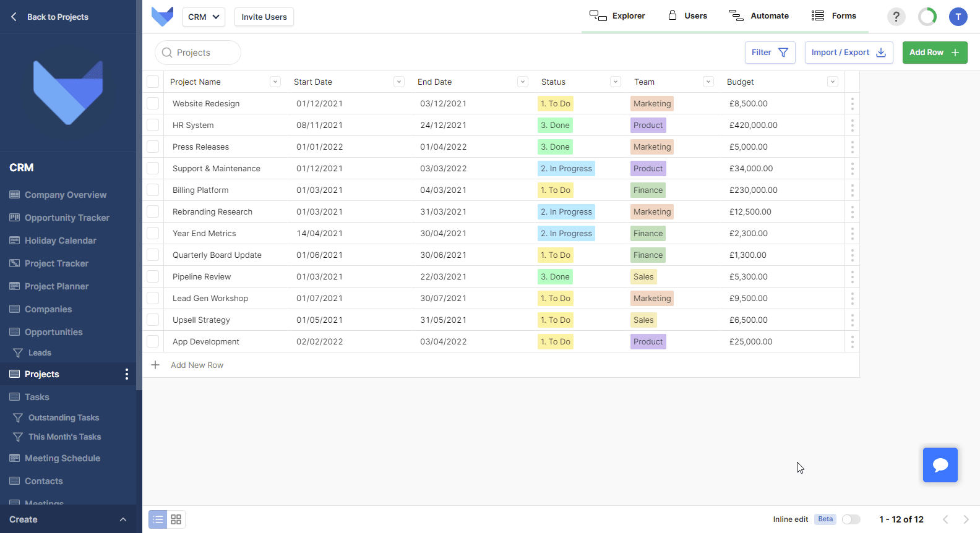The height and width of the screenshot is (533, 980).
Task: Check the HR System row checkbox
Action: pyautogui.click(x=153, y=126)
